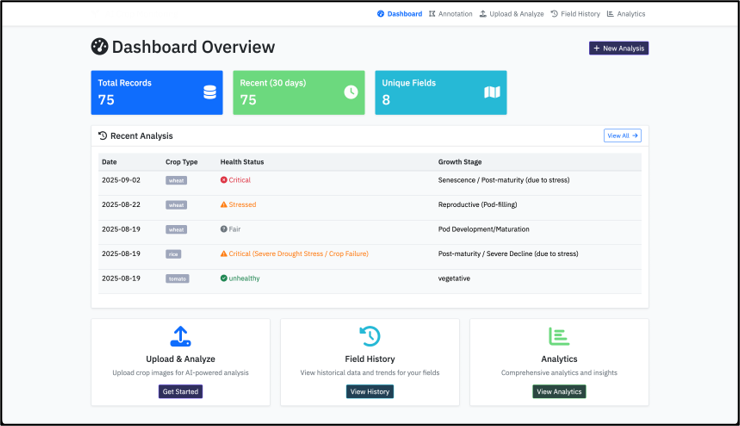Click the green chart icon above Analytics

tap(558, 336)
